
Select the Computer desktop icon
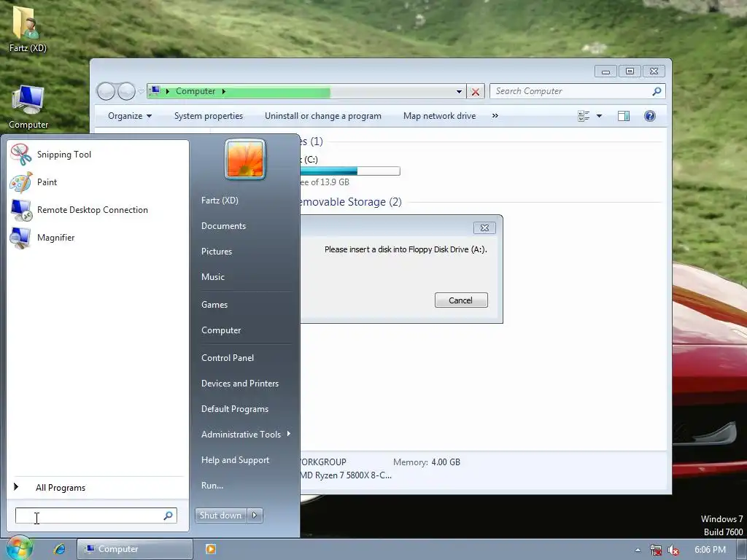click(x=28, y=106)
